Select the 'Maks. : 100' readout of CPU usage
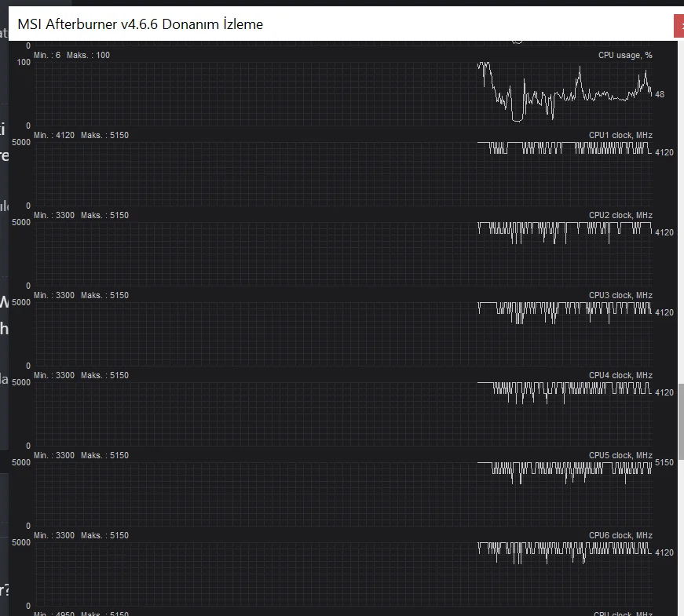Image resolution: width=684 pixels, height=616 pixels. 88,56
